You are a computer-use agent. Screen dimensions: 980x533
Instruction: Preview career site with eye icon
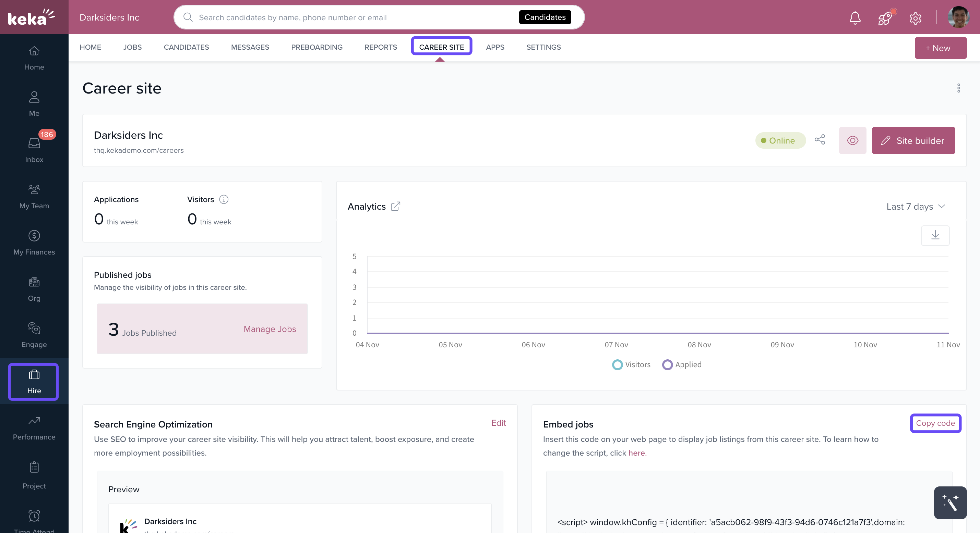[x=852, y=140]
